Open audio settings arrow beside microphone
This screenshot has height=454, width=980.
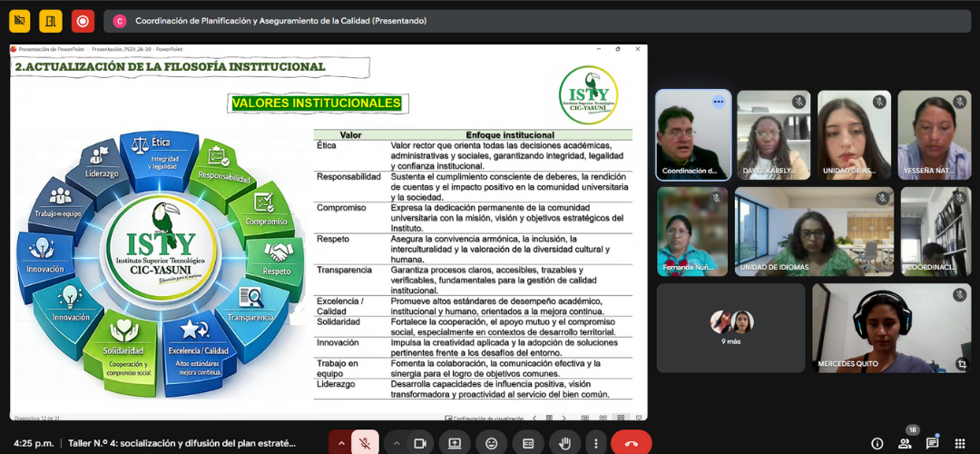pyautogui.click(x=341, y=443)
